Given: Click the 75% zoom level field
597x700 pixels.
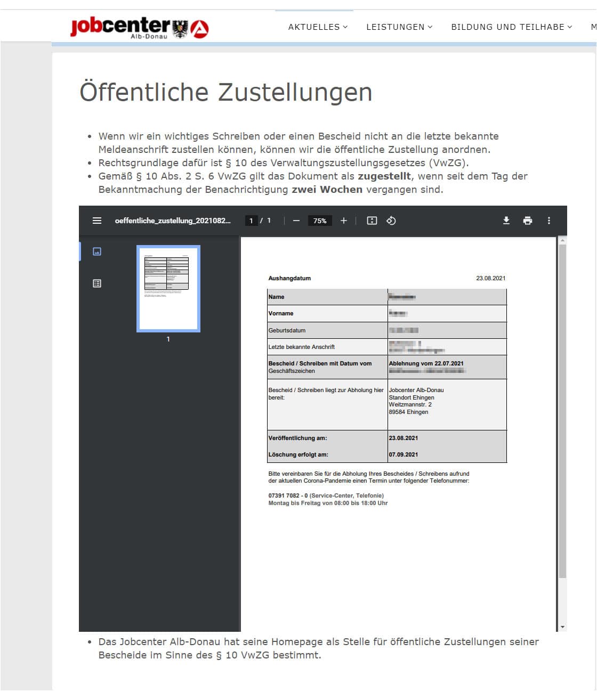Looking at the screenshot, I should [x=320, y=221].
